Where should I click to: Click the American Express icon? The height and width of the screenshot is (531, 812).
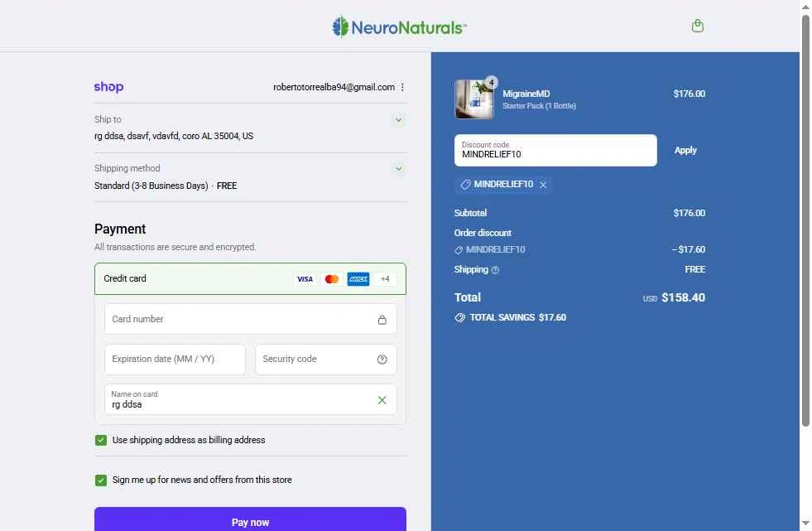point(358,279)
